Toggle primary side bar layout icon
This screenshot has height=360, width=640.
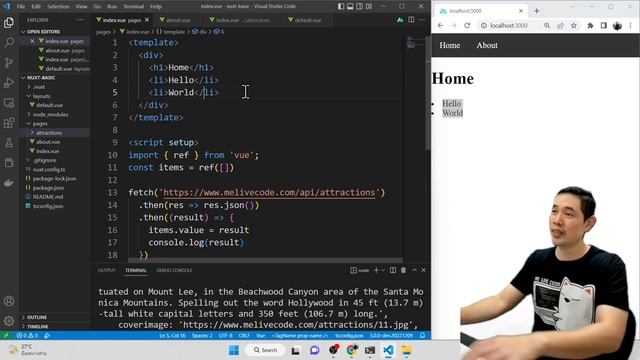(341, 7)
